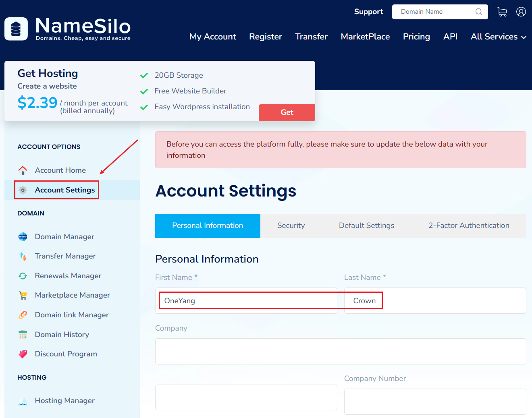The image size is (532, 418).
Task: Click the NameSilo logo icon
Action: (16, 29)
